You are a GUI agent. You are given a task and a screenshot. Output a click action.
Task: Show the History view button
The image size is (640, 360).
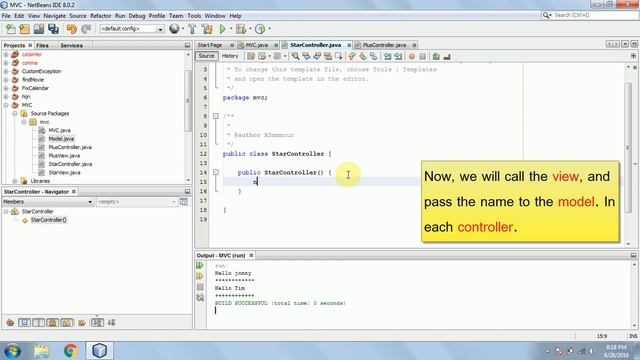tap(230, 56)
